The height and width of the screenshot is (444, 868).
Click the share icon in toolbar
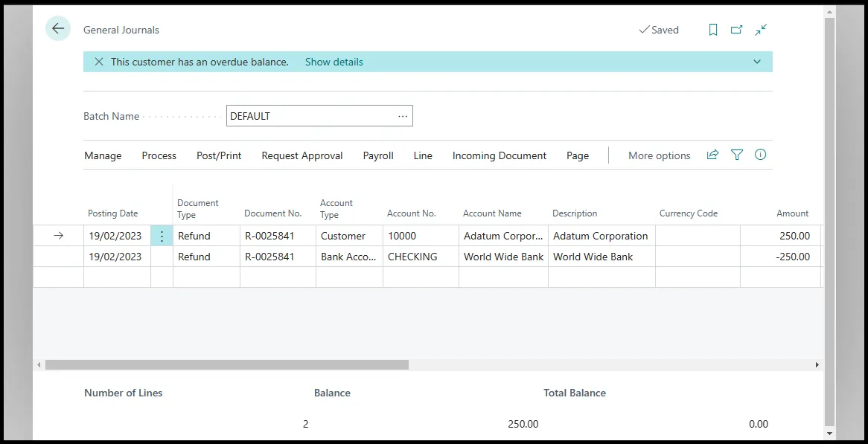713,155
